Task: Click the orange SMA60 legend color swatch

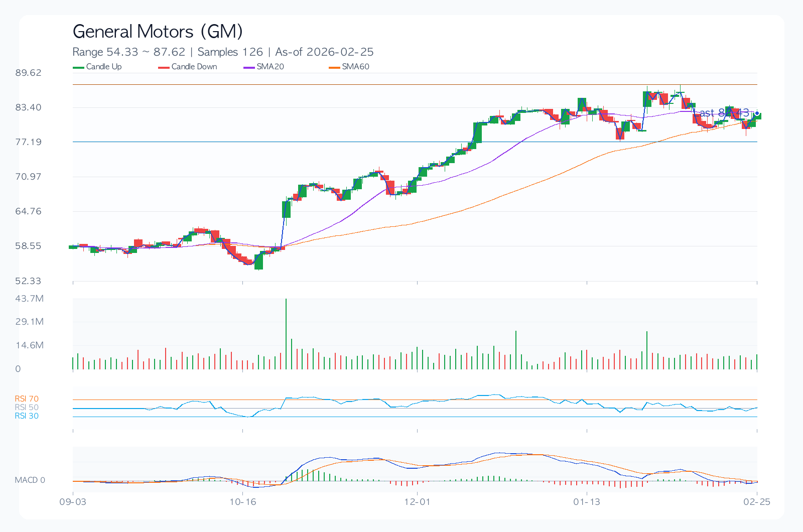Action: tap(334, 67)
